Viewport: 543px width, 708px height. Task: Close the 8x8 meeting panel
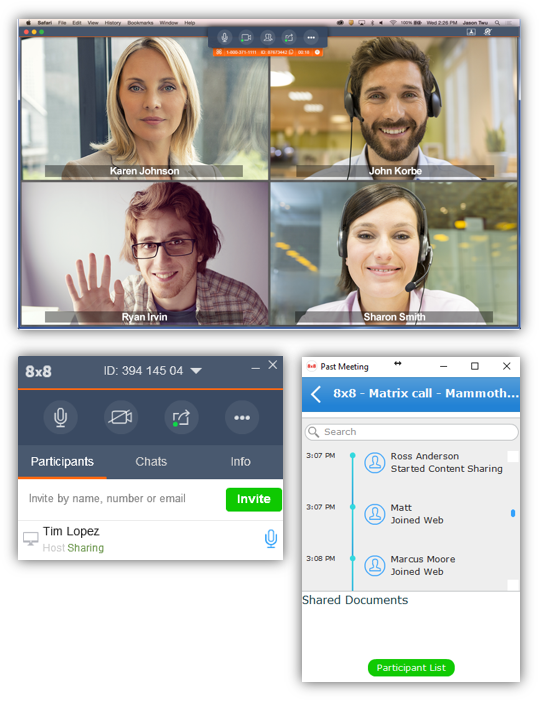273,365
